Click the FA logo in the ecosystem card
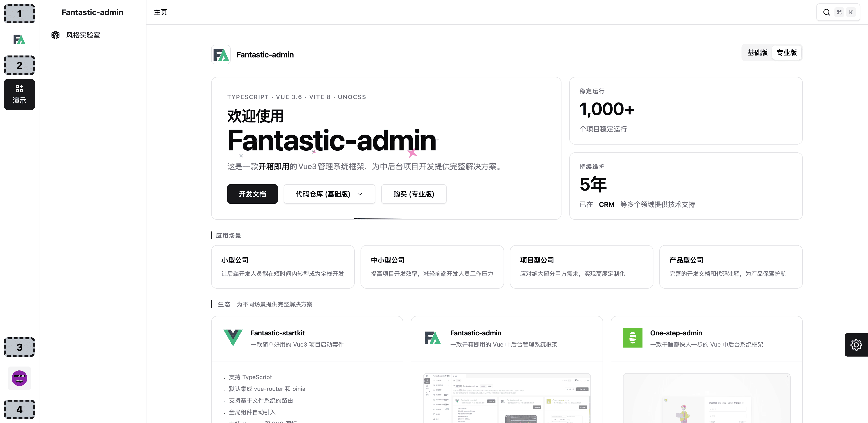This screenshot has height=423, width=868. [x=433, y=338]
